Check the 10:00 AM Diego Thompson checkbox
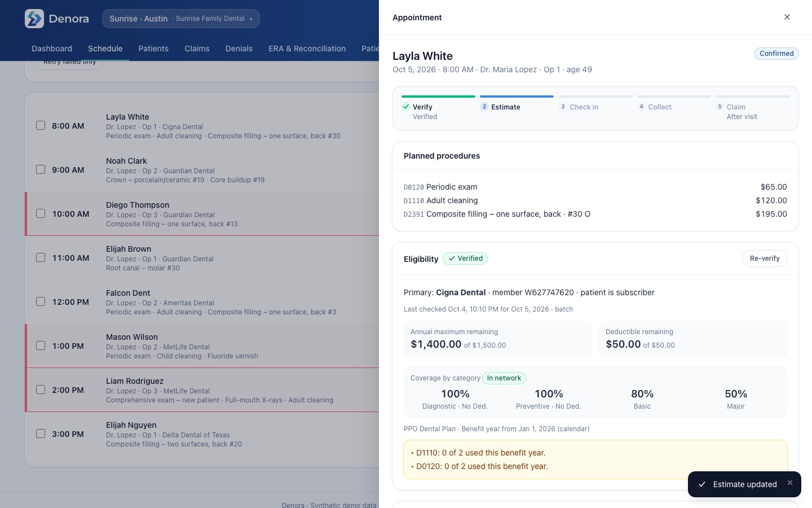Image resolution: width=812 pixels, height=508 pixels. [41, 213]
